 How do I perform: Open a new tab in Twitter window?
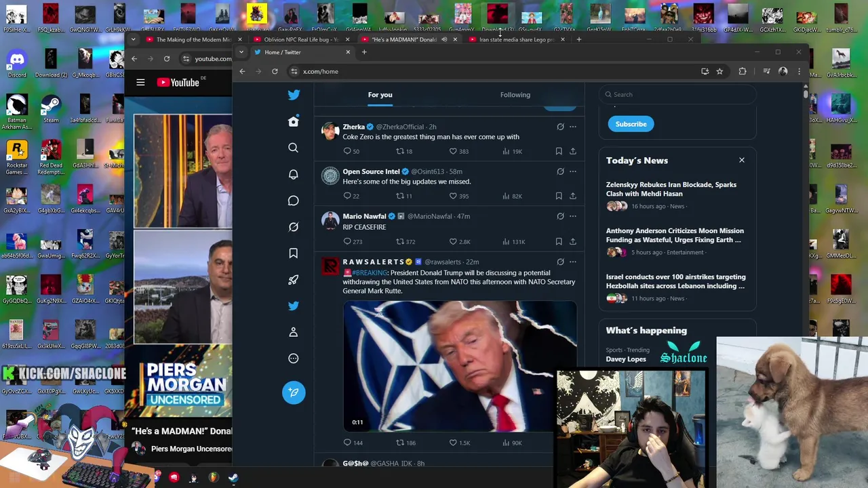(x=364, y=52)
